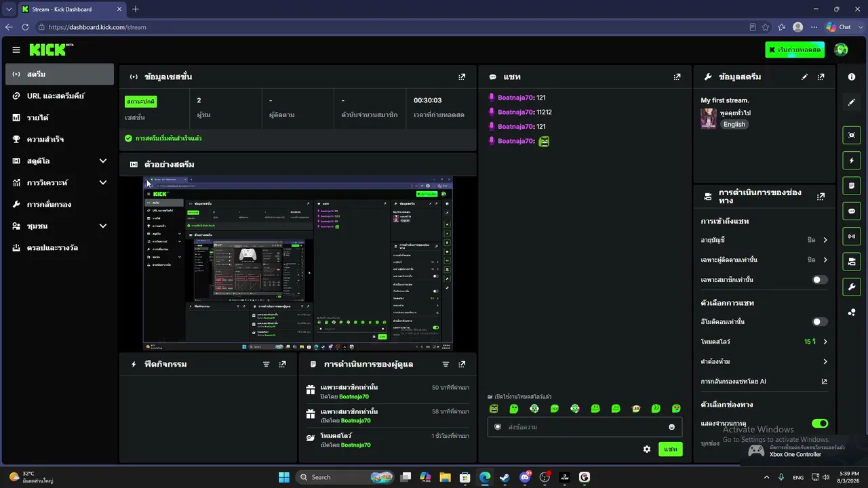The image size is (868, 488).
Task: Open ความสำเร็จ achievements sidebar item
Action: 60,140
